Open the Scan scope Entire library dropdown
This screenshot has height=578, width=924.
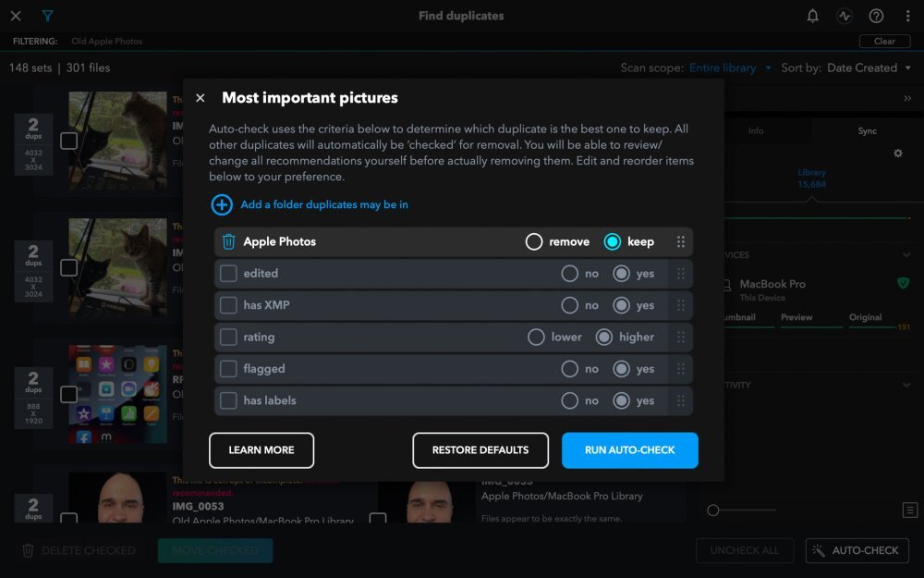(730, 68)
